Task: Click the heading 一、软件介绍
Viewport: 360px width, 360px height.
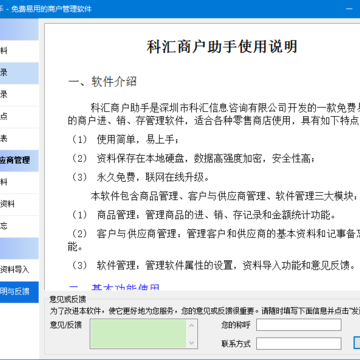Action: [x=102, y=81]
